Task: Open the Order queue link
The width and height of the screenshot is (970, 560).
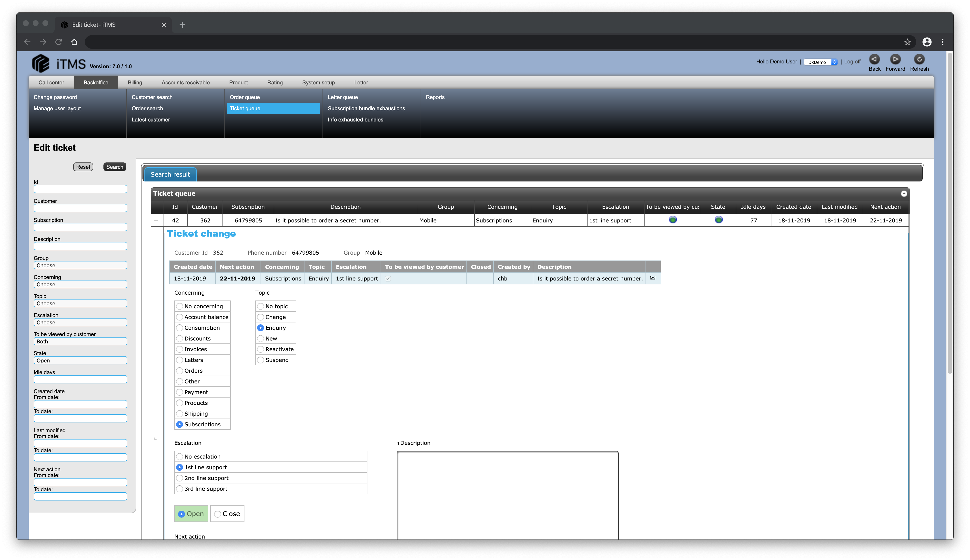Action: tap(245, 97)
